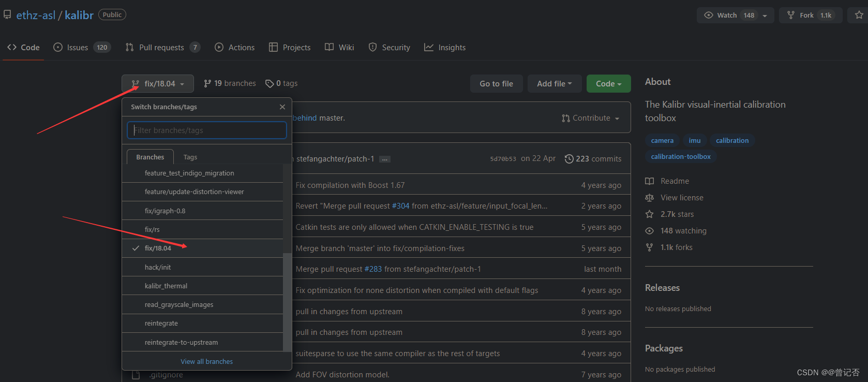Click the Star icon button
Viewport: 868px width, 382px height.
(x=859, y=15)
